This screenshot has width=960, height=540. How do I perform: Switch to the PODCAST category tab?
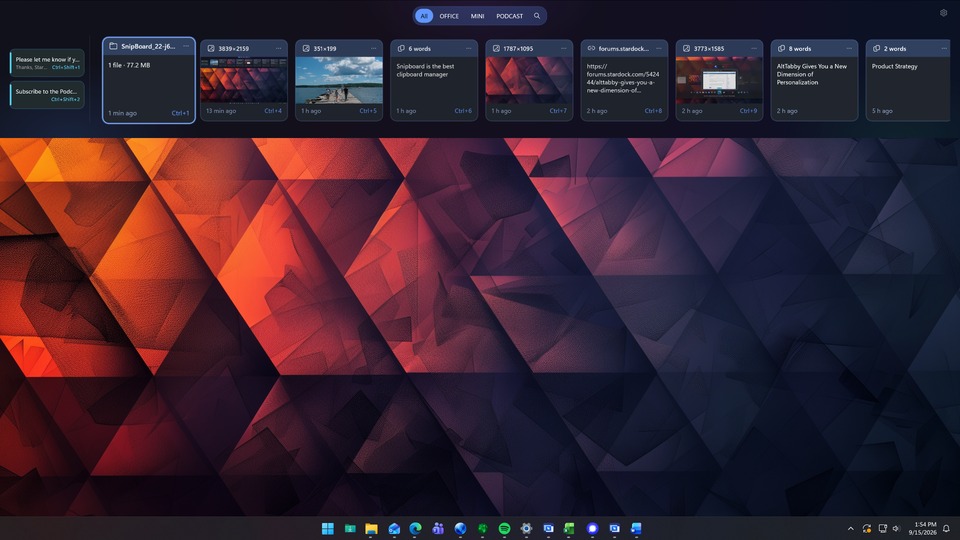click(509, 16)
